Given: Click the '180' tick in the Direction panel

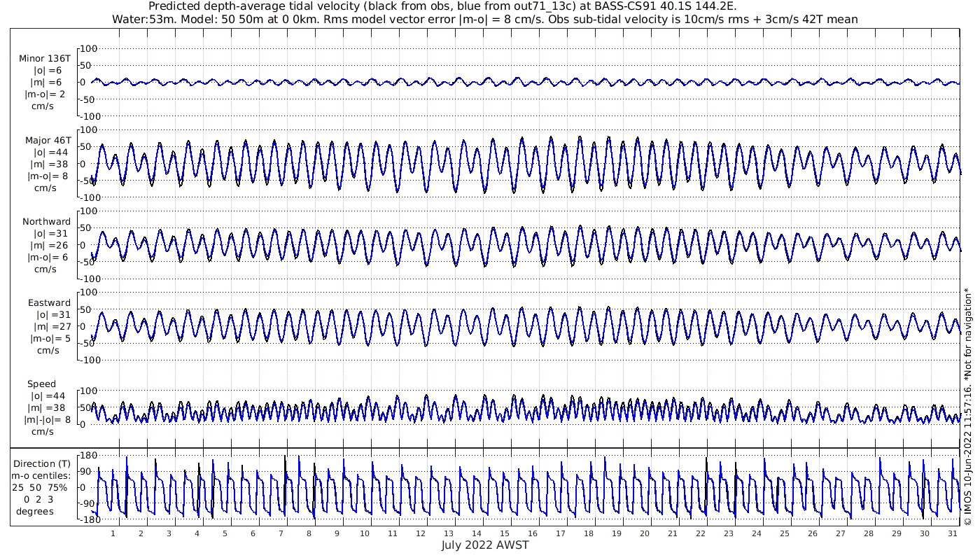Looking at the screenshot, I should [x=88, y=456].
